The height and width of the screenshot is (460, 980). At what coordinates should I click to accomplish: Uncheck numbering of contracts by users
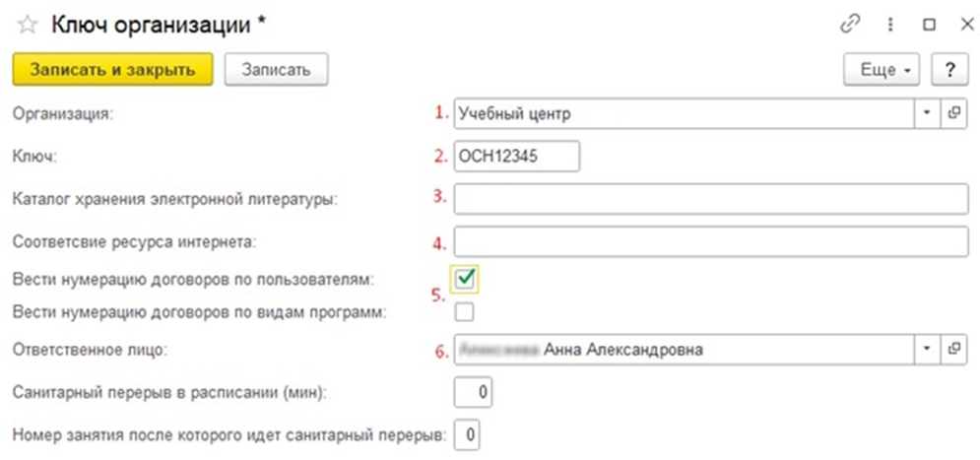(x=465, y=280)
